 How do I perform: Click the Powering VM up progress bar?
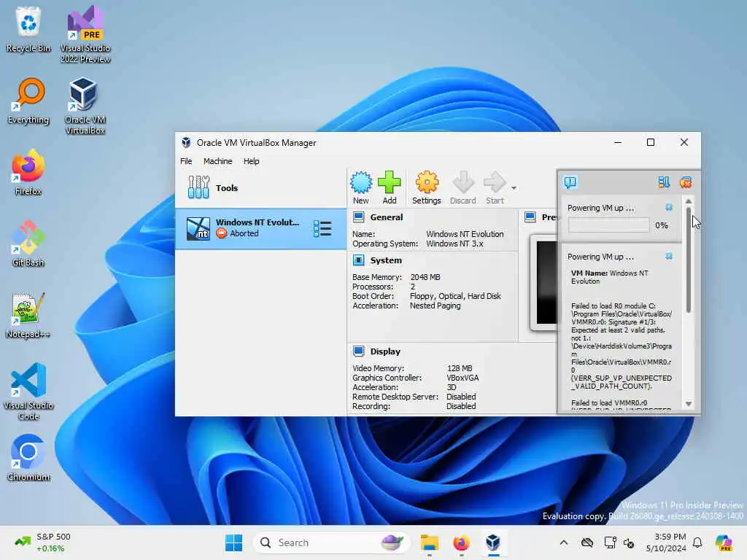tap(608, 225)
